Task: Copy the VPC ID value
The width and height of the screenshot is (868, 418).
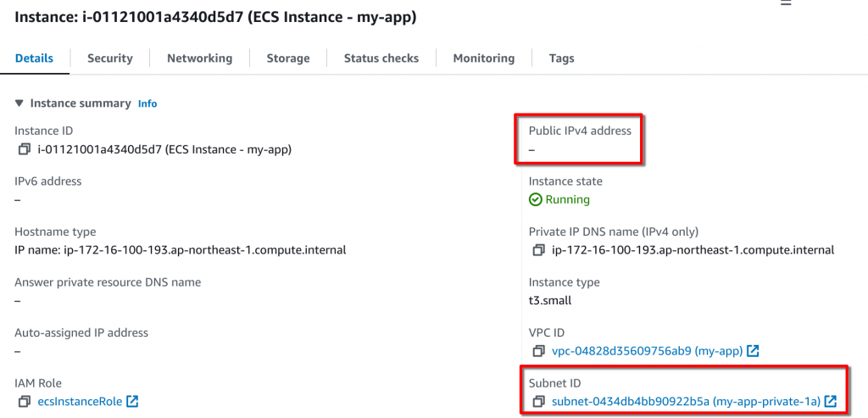Action: point(537,351)
